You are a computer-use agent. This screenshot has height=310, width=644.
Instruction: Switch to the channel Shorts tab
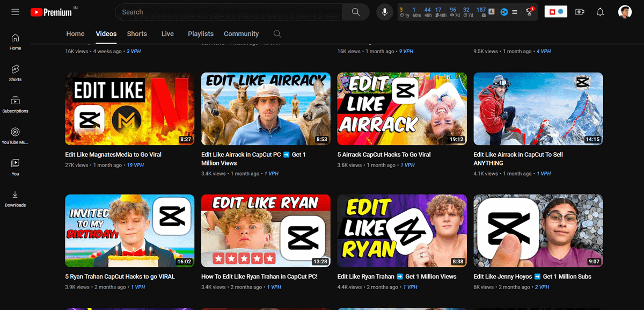point(137,34)
